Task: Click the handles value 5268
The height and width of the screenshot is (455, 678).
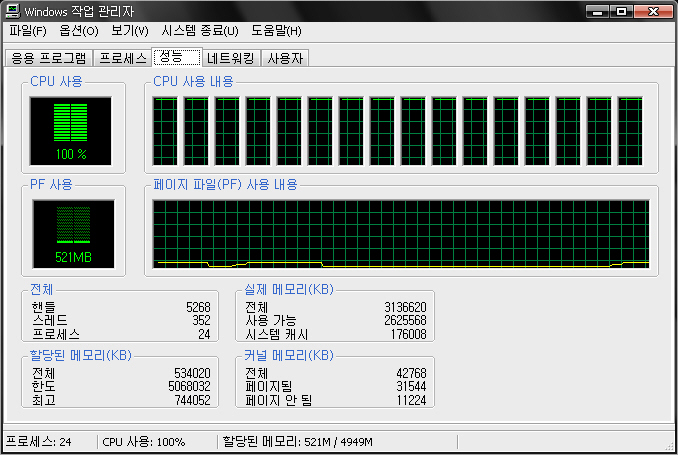Action: pyautogui.click(x=198, y=307)
